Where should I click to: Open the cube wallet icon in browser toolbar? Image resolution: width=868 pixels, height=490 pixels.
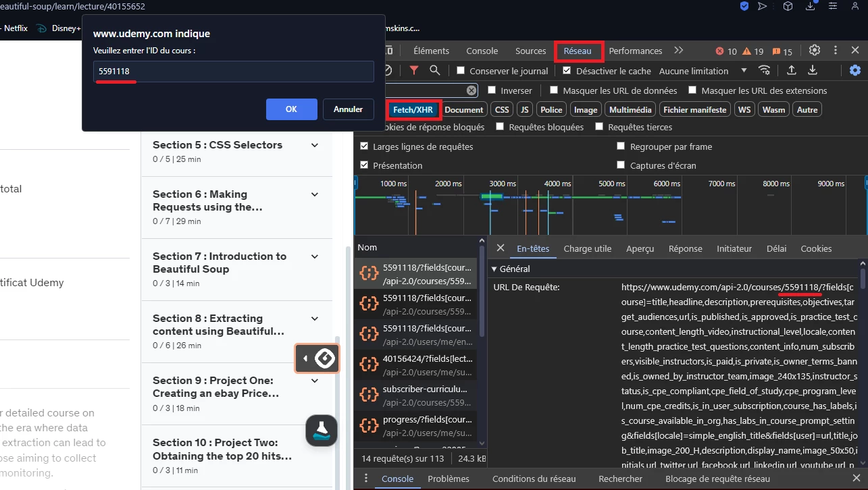[788, 6]
